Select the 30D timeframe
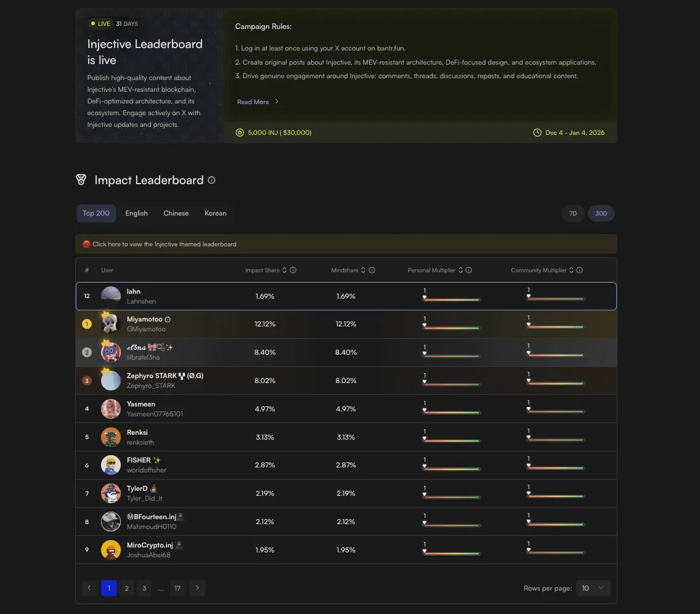Viewport: 700px width, 614px height. [x=601, y=213]
